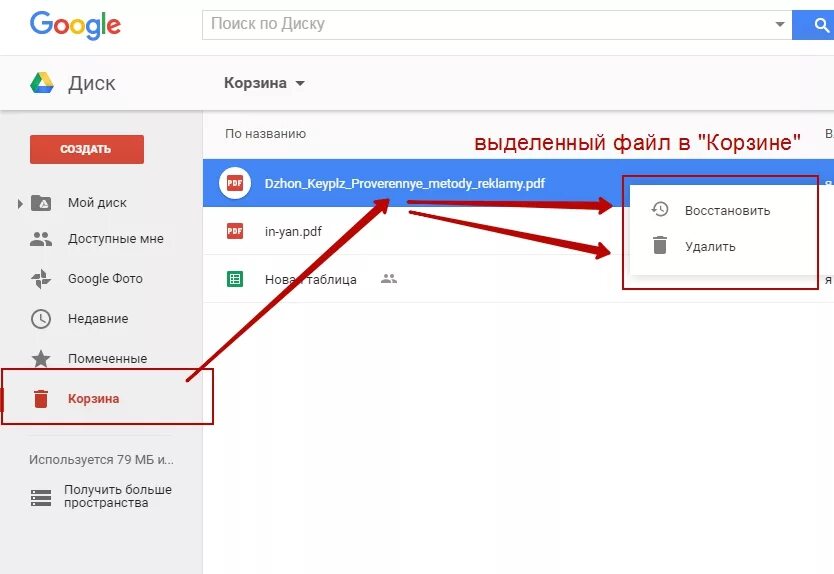Click PDF icon of in-yan.pdf
Screen dimensions: 834x574
click(235, 231)
